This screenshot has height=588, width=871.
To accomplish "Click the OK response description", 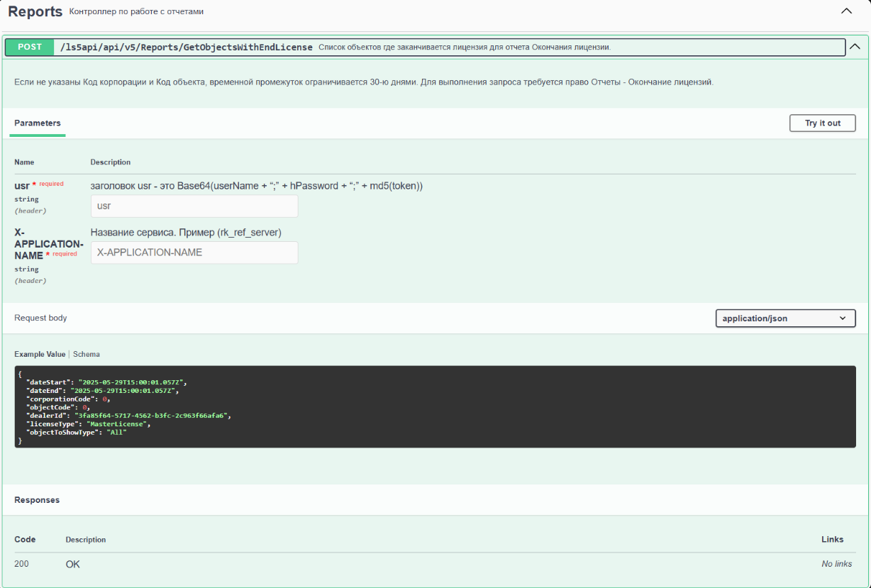I will (73, 564).
